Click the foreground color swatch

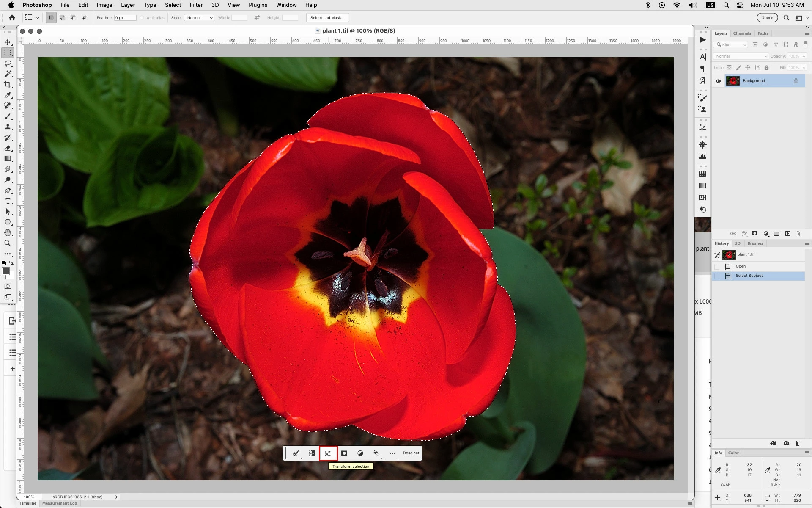click(x=5, y=272)
